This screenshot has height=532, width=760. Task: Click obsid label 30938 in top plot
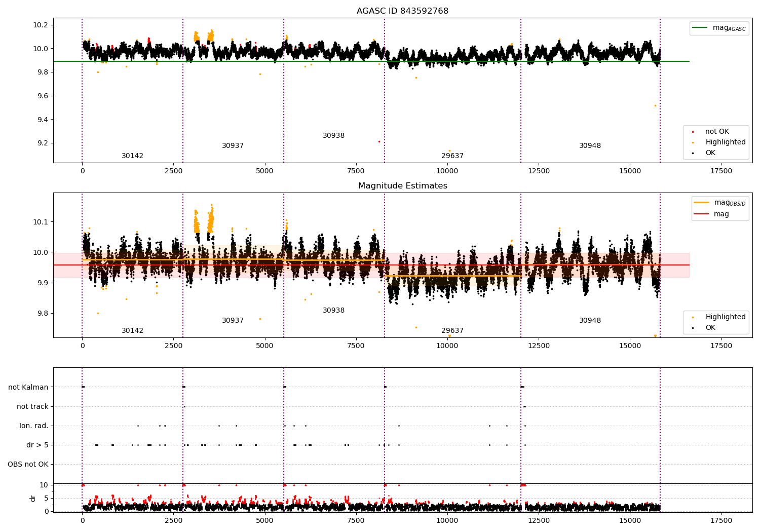333,135
